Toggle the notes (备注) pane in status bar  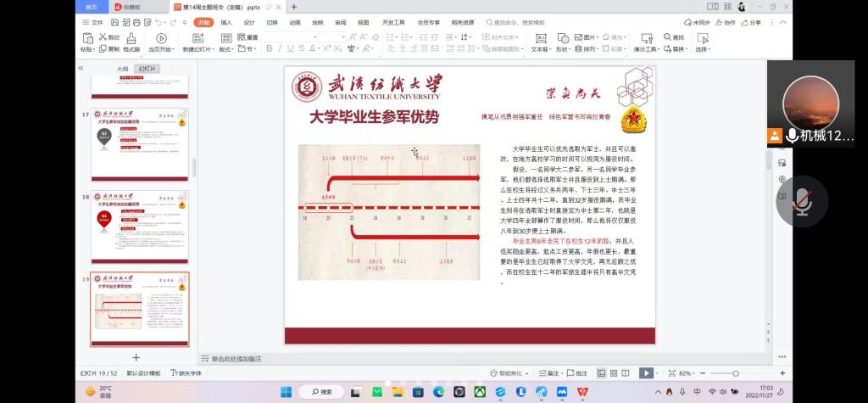click(x=550, y=373)
